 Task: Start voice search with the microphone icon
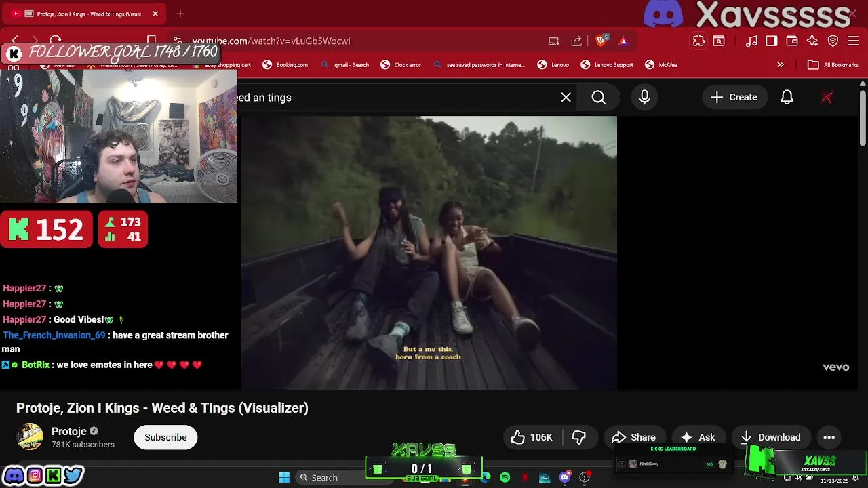click(644, 98)
